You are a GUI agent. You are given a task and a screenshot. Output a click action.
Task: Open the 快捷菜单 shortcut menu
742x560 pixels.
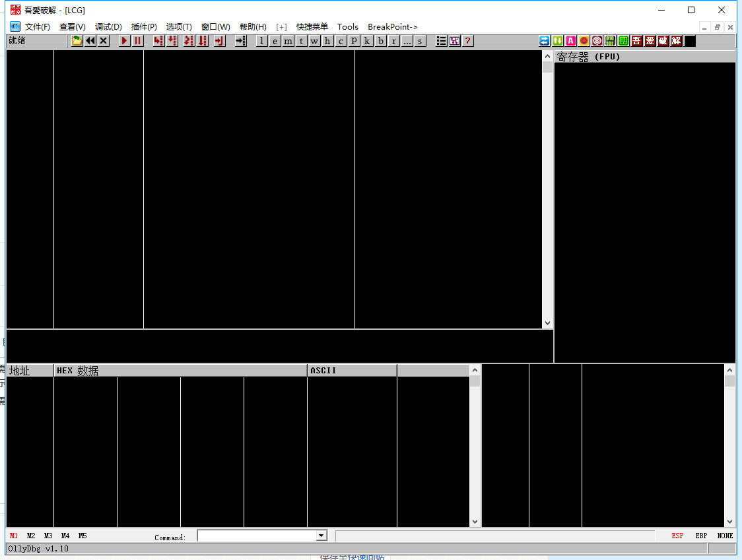point(312,27)
